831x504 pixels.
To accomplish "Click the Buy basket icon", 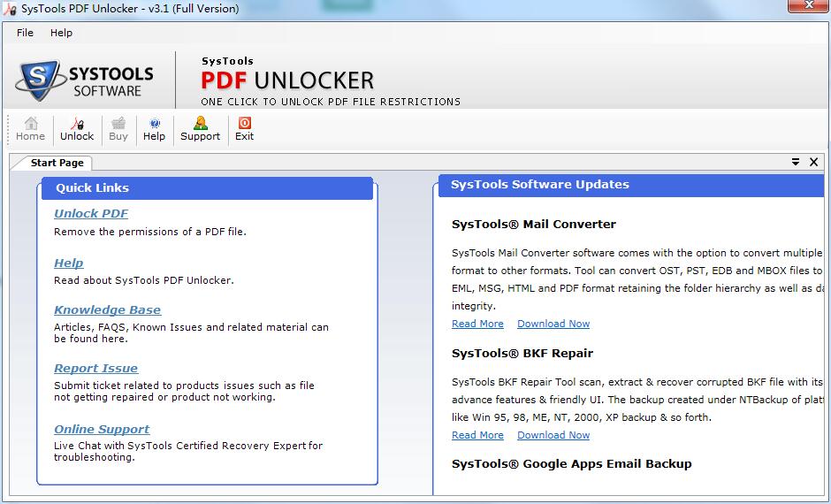I will coord(118,123).
